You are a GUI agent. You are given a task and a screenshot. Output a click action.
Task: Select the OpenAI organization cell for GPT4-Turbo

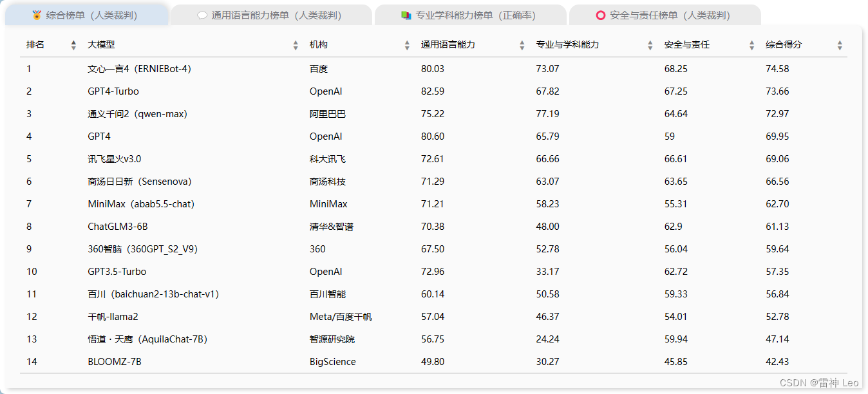pyautogui.click(x=326, y=91)
